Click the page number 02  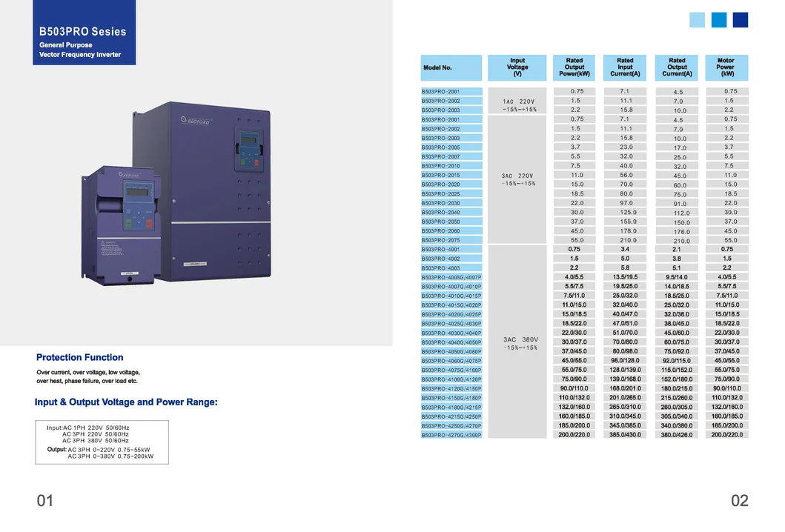click(739, 501)
